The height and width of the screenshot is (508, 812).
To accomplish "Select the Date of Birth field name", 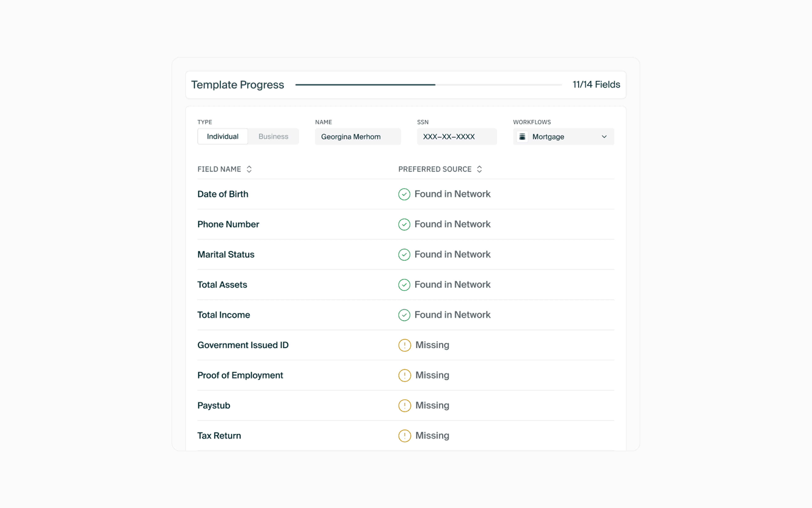I will pos(223,194).
